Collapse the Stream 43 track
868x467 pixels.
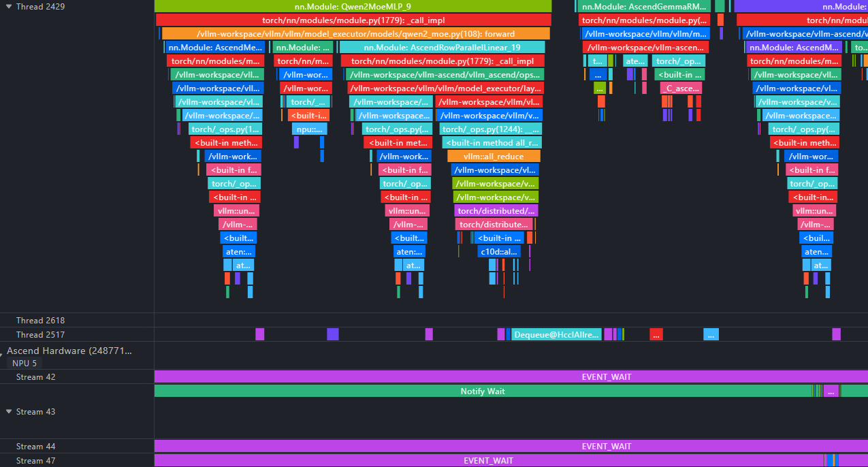tap(9, 412)
